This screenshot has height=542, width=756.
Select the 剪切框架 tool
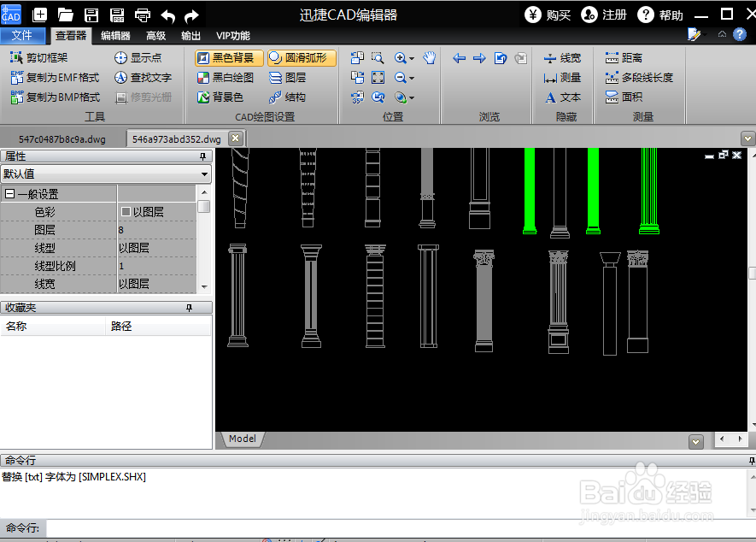(38, 58)
